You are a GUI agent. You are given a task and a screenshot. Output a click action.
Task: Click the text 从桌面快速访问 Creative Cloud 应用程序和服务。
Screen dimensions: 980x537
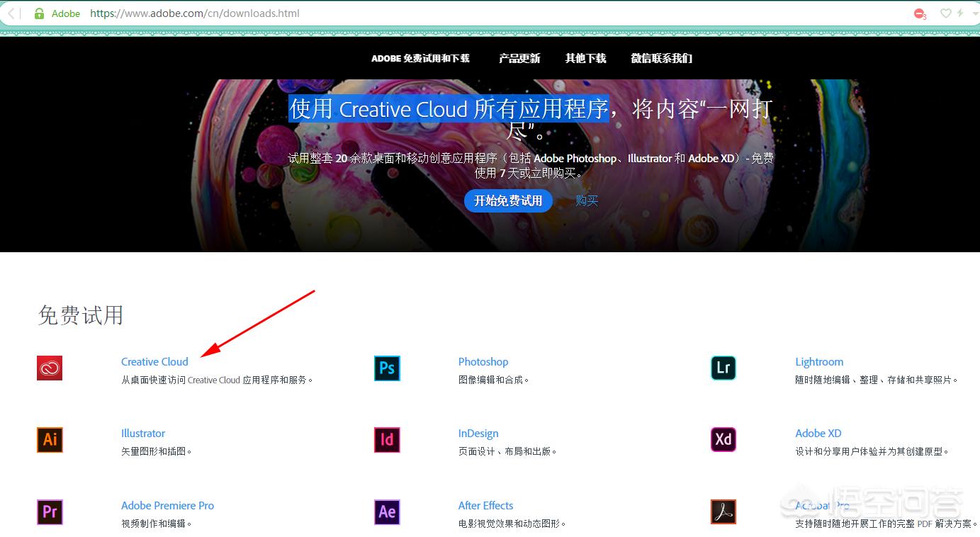(x=217, y=380)
